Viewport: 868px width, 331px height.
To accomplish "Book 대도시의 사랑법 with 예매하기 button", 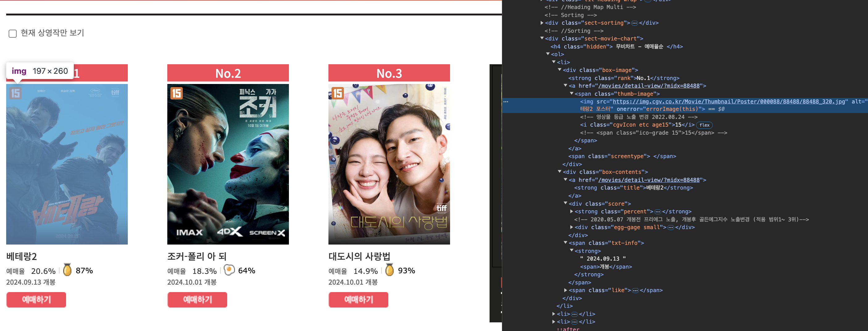I will click(358, 300).
